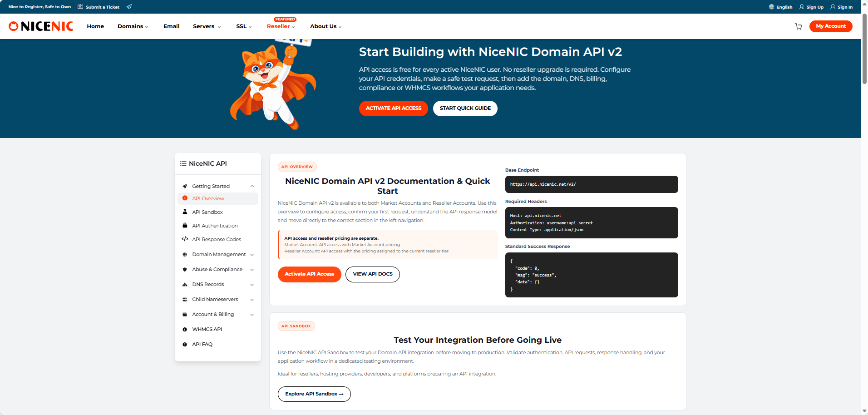The image size is (868, 415).
Task: Click the Required Headers label
Action: click(x=526, y=202)
